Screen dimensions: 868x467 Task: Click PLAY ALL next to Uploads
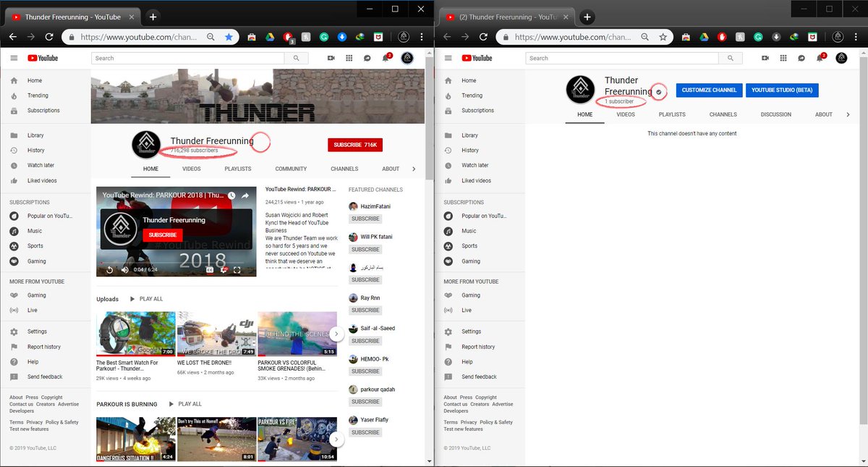coord(146,299)
